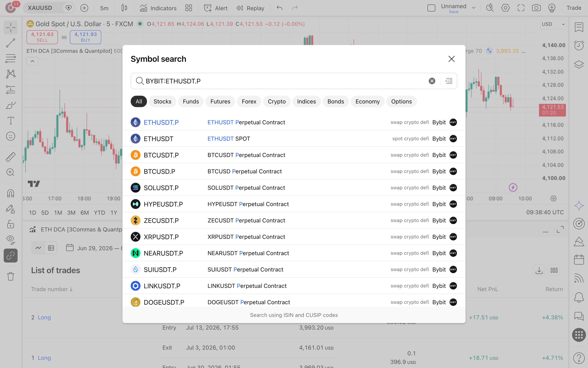Open the 5m interval dropdown
Image resolution: width=588 pixels, height=368 pixels.
point(104,8)
